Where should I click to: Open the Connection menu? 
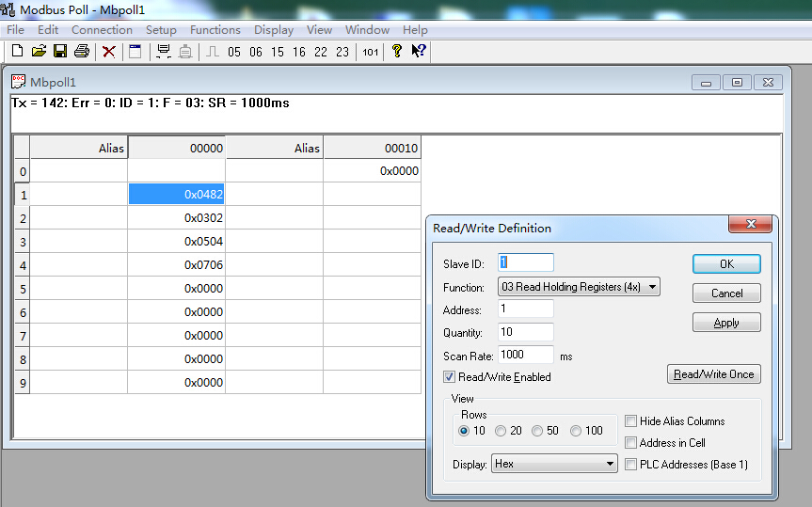(x=103, y=30)
